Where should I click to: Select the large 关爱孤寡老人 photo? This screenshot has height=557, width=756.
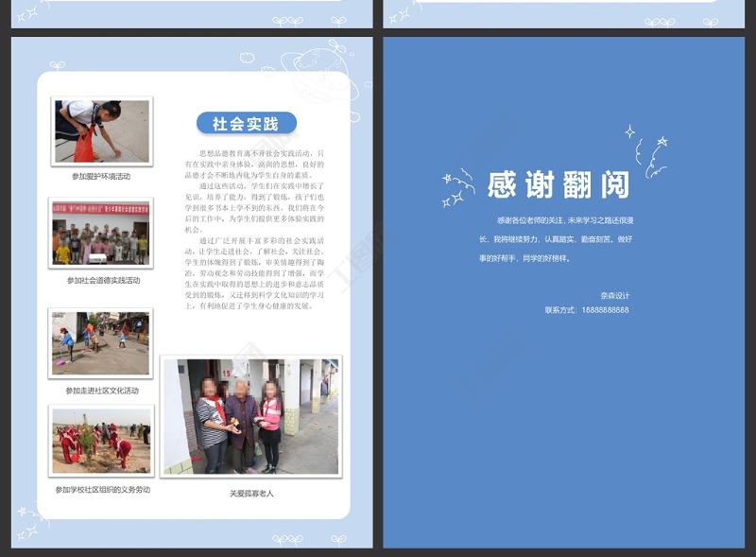click(250, 416)
